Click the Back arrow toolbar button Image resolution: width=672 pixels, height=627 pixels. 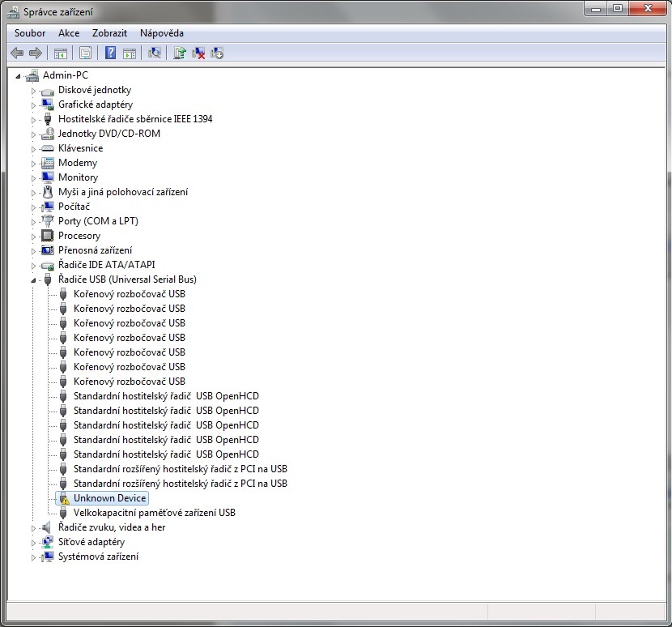pos(17,53)
